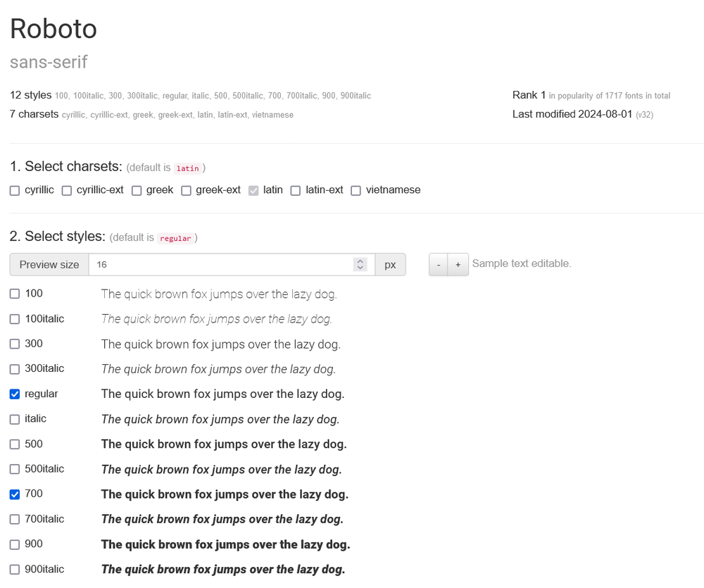The width and height of the screenshot is (704, 588).
Task: Click the 'Sample text editable.' hint
Action: 522,263
